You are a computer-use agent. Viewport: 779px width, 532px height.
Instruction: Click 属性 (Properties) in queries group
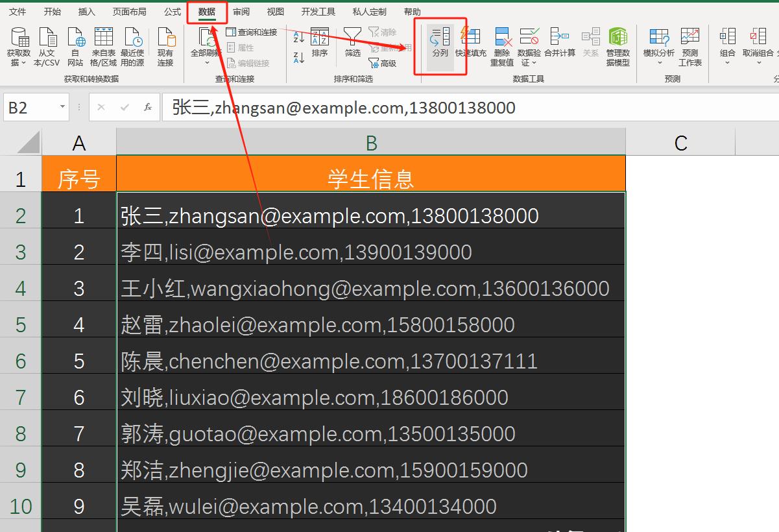[241, 47]
